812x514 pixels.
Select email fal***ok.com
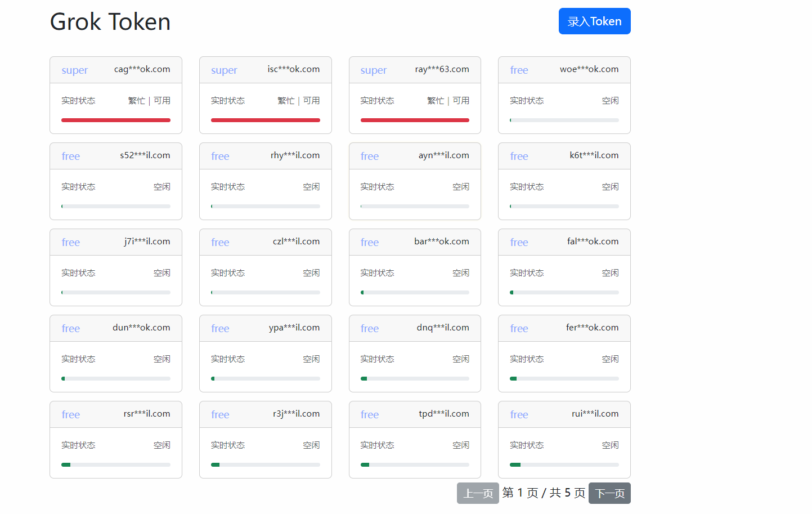(x=593, y=242)
